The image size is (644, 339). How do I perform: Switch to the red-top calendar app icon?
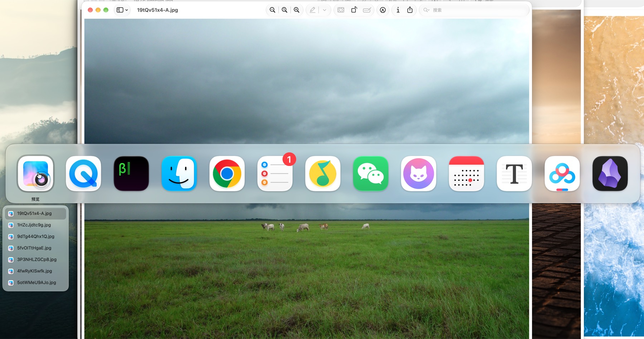[467, 173]
